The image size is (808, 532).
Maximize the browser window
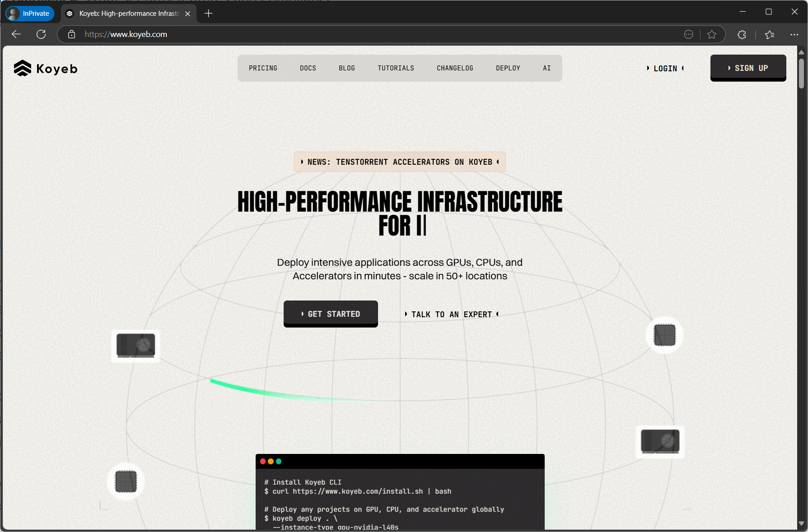point(769,12)
